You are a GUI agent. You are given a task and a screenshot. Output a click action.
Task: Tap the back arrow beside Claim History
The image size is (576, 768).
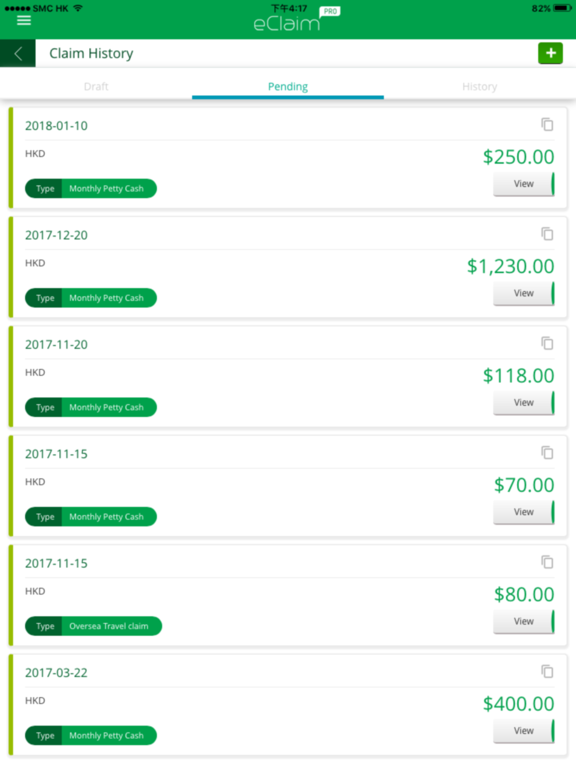[18, 53]
